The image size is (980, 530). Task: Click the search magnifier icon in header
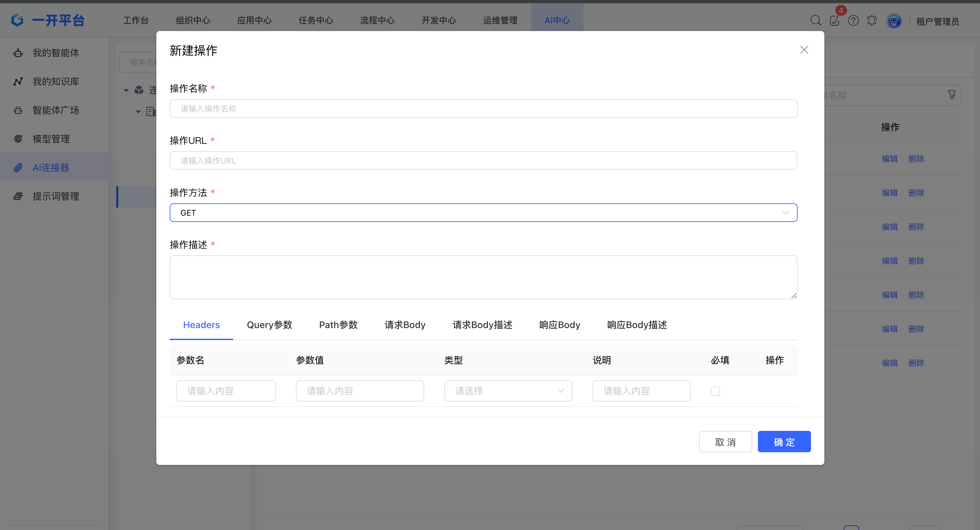(815, 21)
